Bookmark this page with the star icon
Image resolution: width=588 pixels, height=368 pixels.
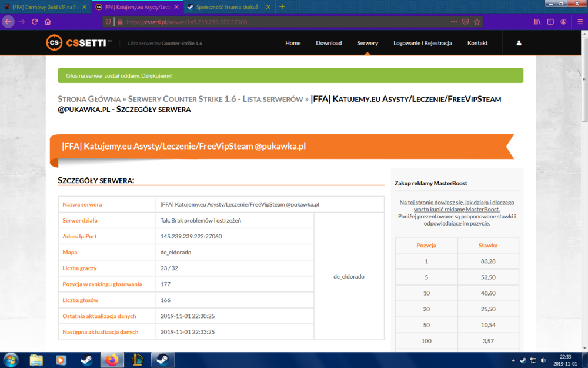[x=477, y=22]
